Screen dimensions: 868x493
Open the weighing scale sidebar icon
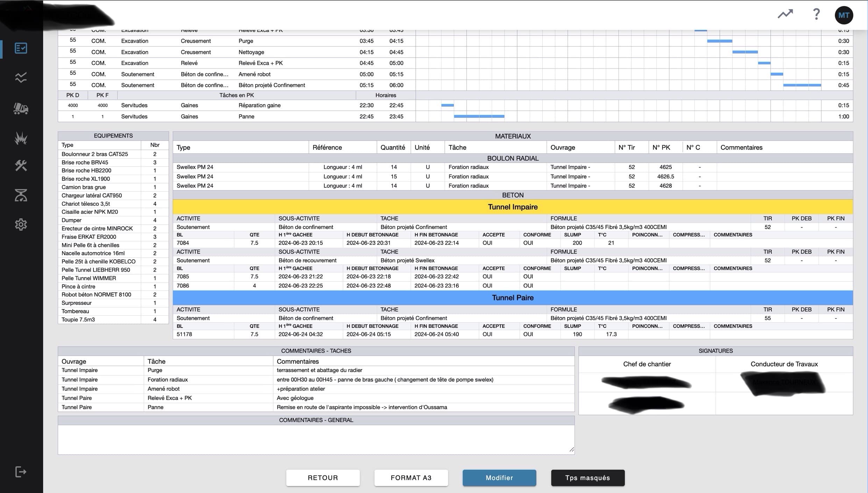coord(21,195)
